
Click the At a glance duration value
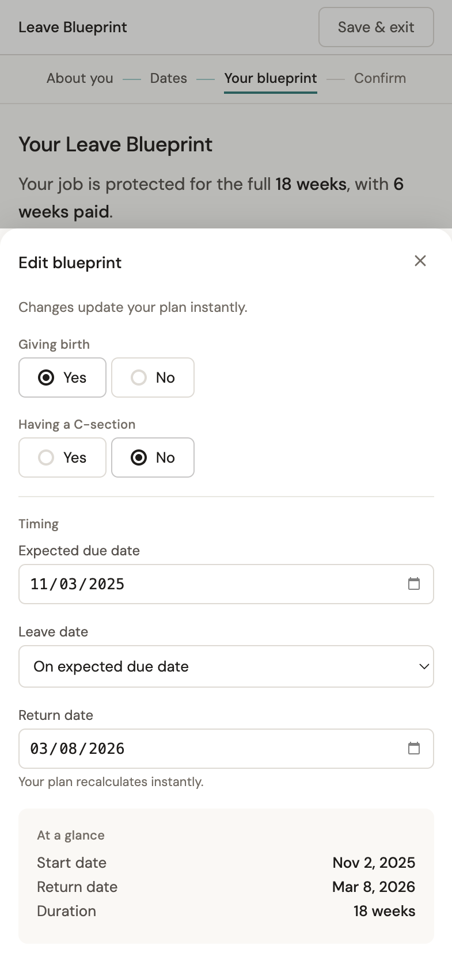(x=384, y=911)
